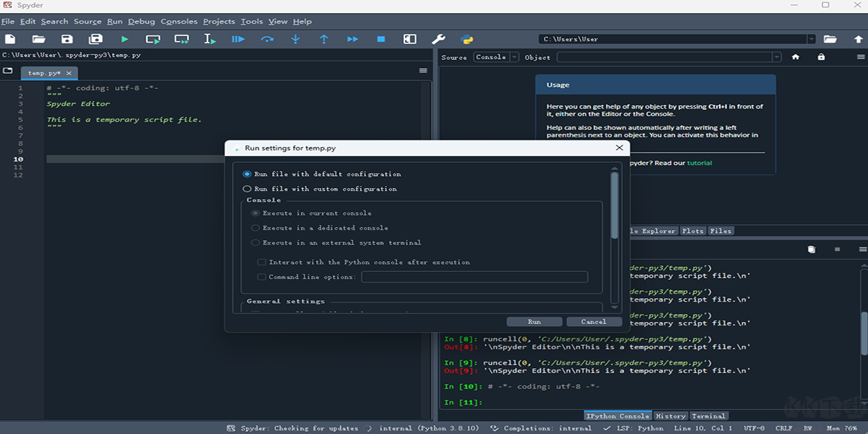Stop debugging with the blue square icon

tap(381, 39)
